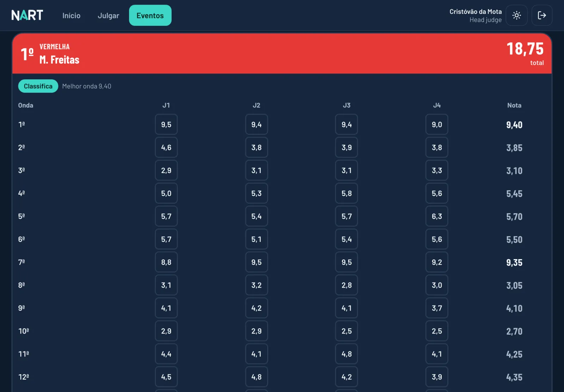Screen dimensions: 564x392
Task: Click the Onda column header
Action: pyautogui.click(x=26, y=105)
